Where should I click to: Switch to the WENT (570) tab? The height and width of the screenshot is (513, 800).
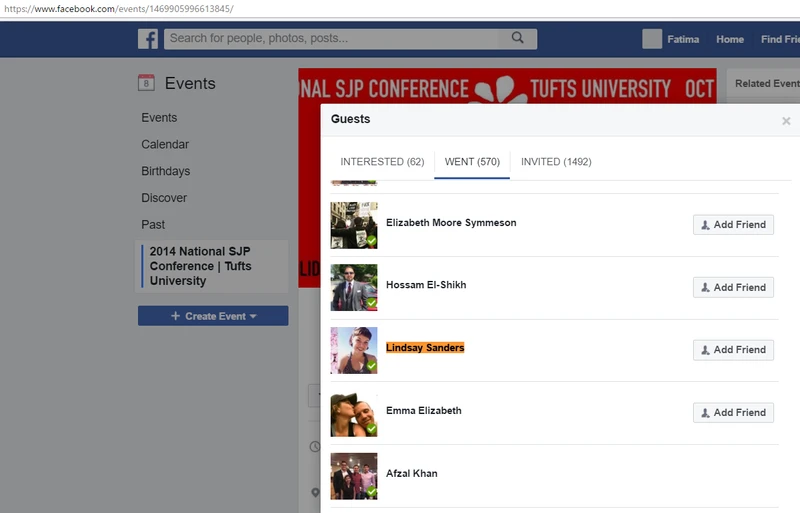472,162
